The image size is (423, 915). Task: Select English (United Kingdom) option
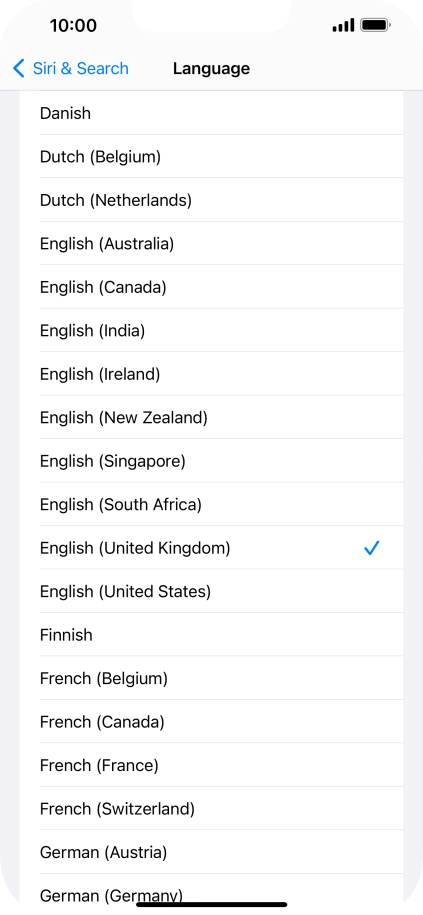211,548
